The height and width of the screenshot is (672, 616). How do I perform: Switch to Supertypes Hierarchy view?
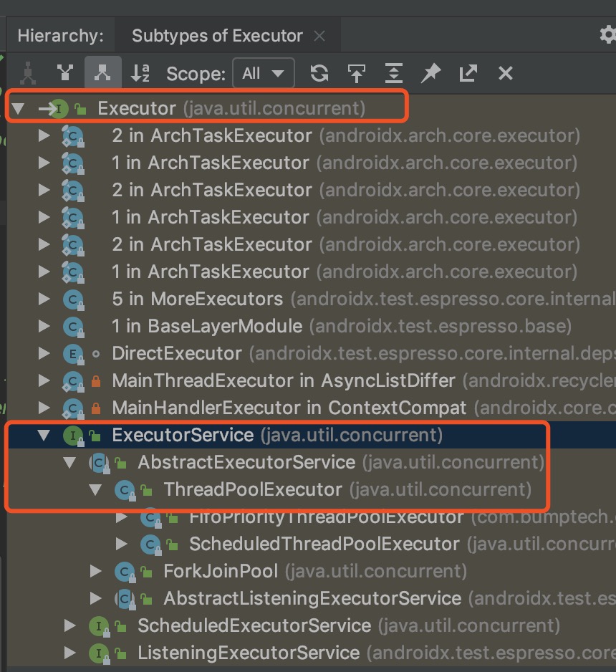pyautogui.click(x=65, y=73)
